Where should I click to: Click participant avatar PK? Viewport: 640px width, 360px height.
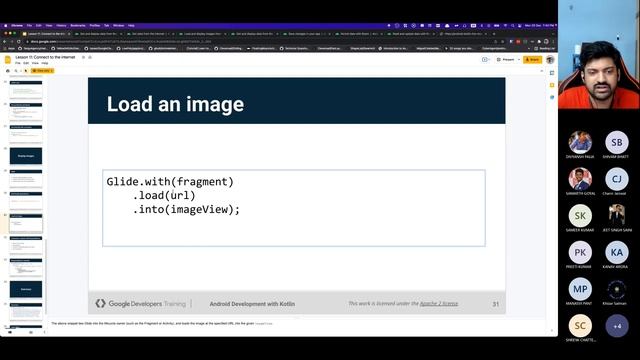tap(580, 252)
